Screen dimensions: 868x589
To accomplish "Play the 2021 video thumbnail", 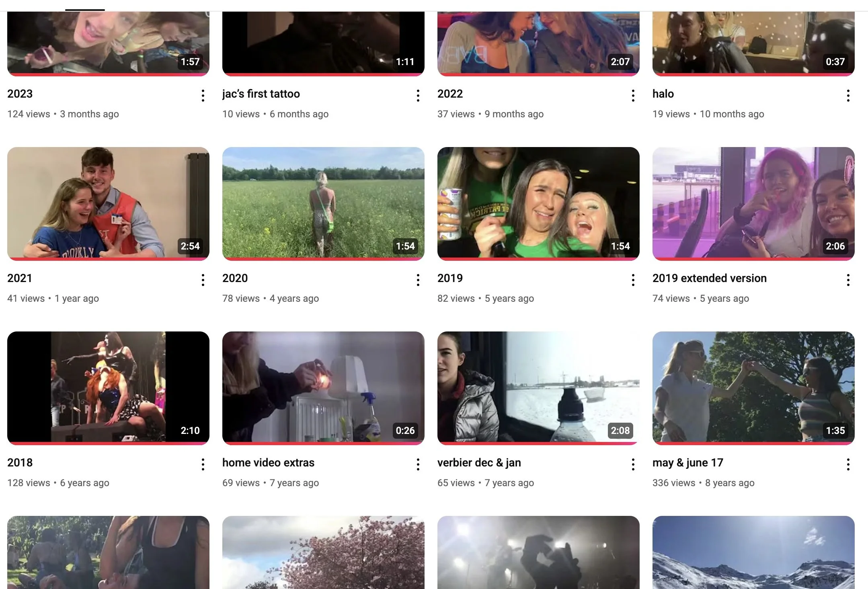I will click(x=108, y=203).
